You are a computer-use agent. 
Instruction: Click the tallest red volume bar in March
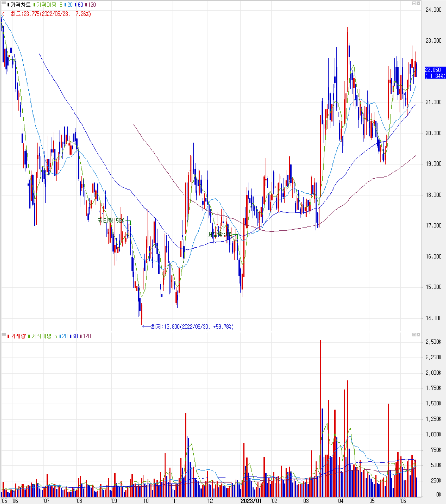[x=321, y=418]
